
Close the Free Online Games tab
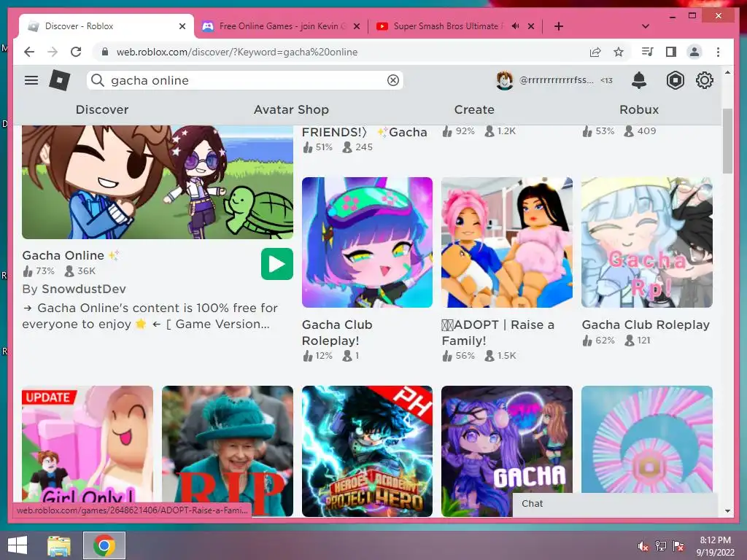pos(356,26)
